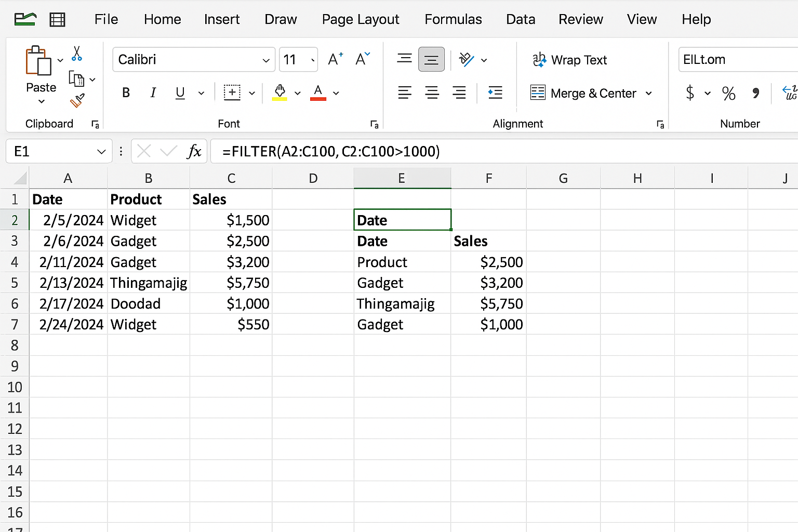Click the Paste clipboard icon

click(38, 61)
